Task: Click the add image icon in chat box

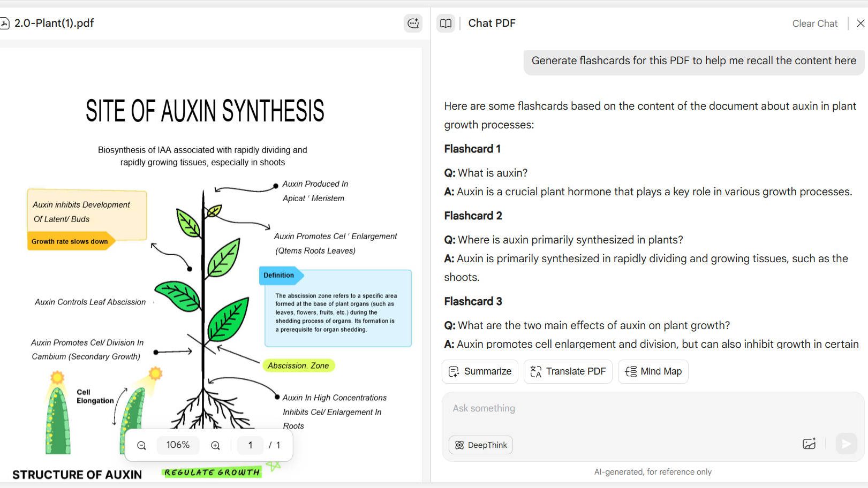Action: (809, 444)
